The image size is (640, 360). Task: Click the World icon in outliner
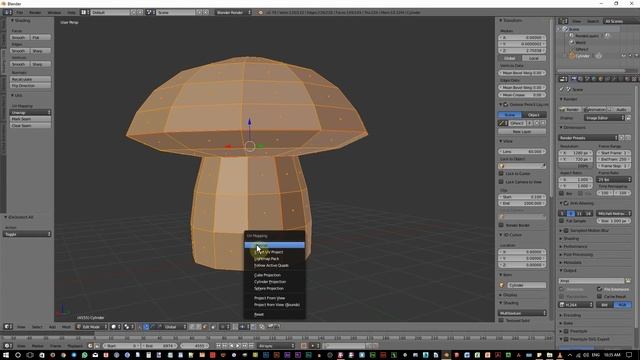[572, 42]
